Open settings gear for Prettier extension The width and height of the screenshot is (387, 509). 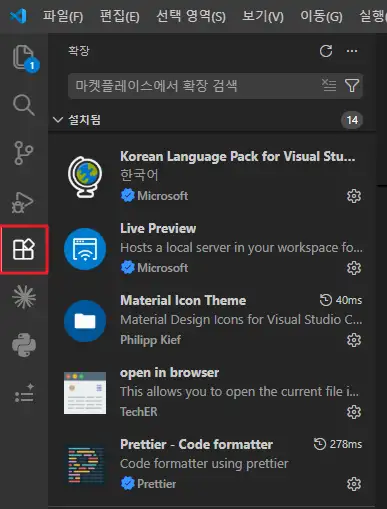pos(354,484)
